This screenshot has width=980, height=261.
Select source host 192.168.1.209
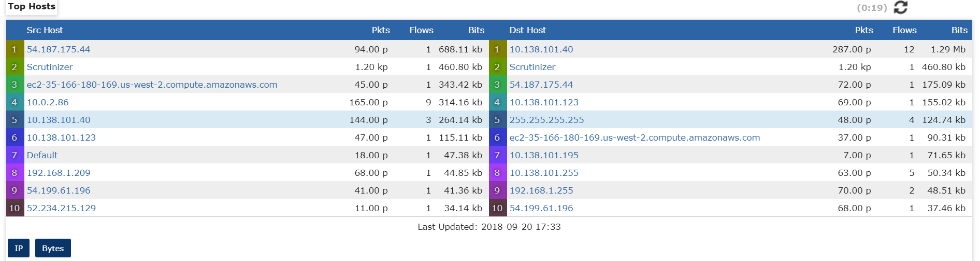59,173
